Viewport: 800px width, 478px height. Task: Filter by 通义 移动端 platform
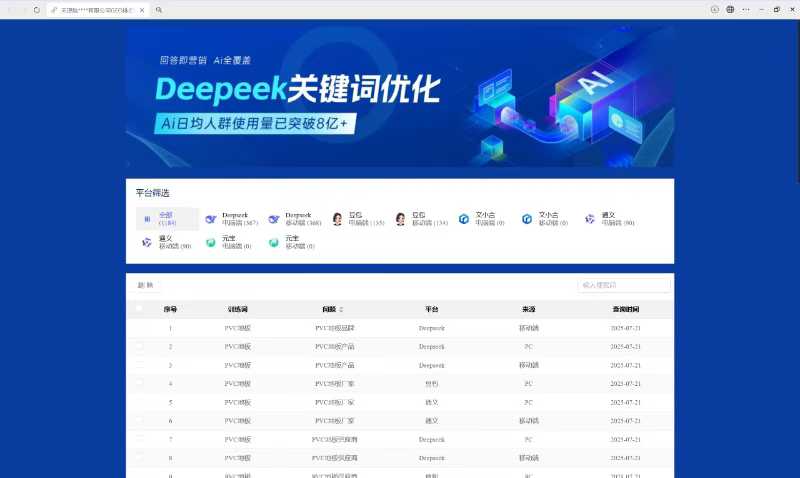tap(167, 242)
